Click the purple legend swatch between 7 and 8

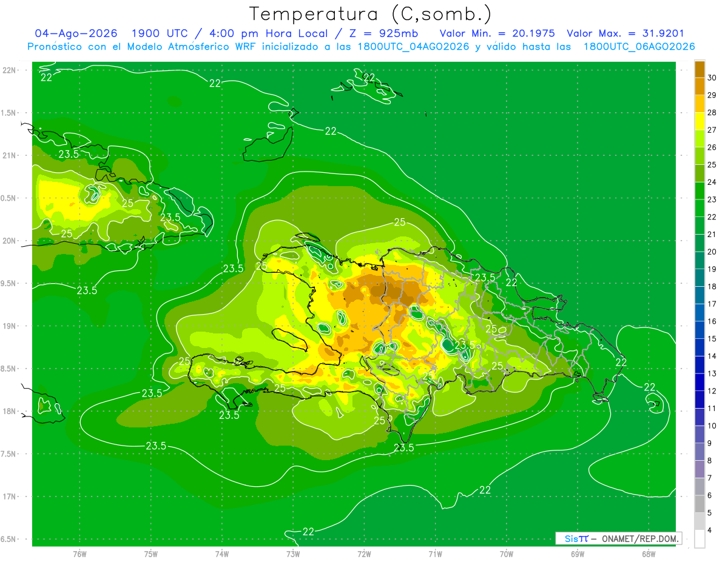point(699,469)
